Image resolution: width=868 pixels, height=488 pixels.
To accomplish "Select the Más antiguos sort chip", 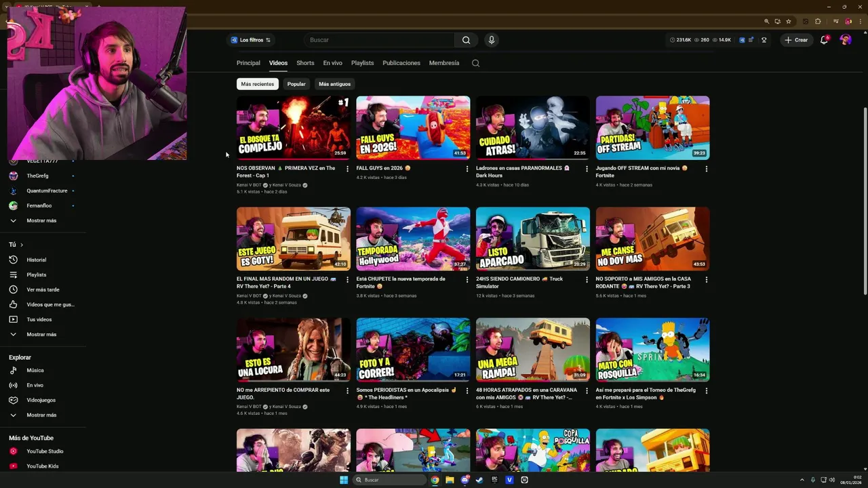I will (334, 84).
